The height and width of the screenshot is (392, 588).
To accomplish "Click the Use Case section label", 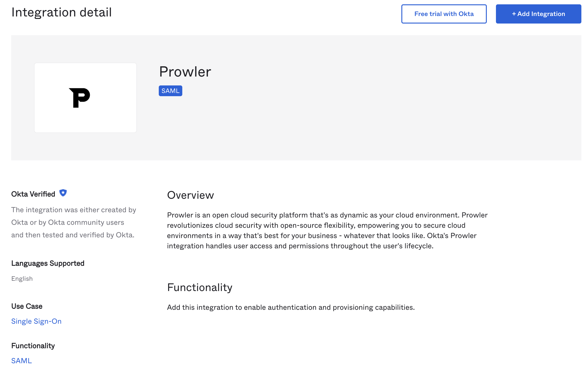I will [26, 306].
